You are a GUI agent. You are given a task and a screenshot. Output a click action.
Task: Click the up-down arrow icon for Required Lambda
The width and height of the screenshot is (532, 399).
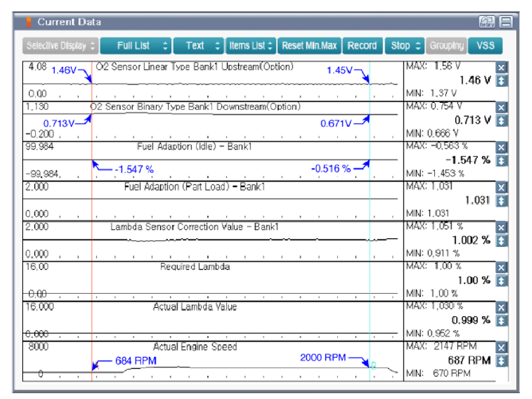coord(501,280)
